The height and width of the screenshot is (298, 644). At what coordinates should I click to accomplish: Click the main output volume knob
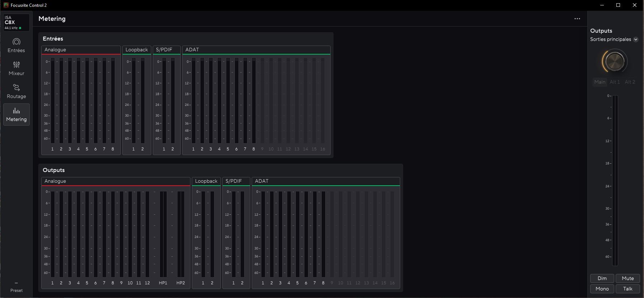[615, 61]
